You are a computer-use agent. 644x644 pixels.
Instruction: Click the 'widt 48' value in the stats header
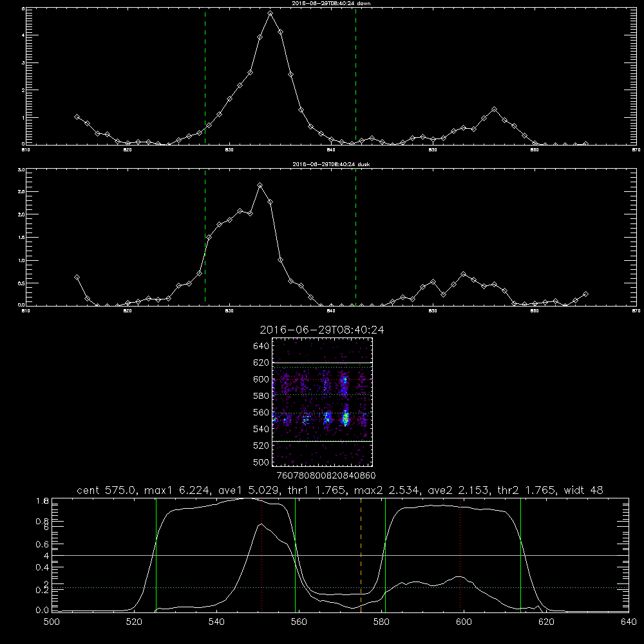point(583,490)
